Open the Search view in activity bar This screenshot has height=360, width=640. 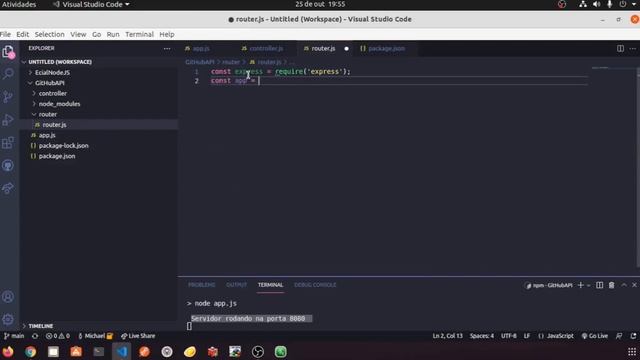(x=8, y=74)
